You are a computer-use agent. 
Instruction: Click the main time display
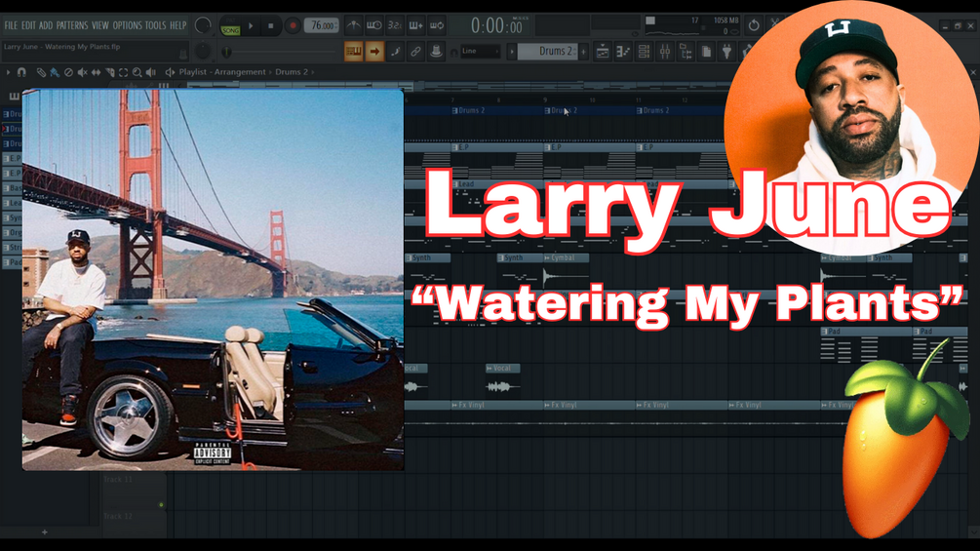click(x=497, y=26)
